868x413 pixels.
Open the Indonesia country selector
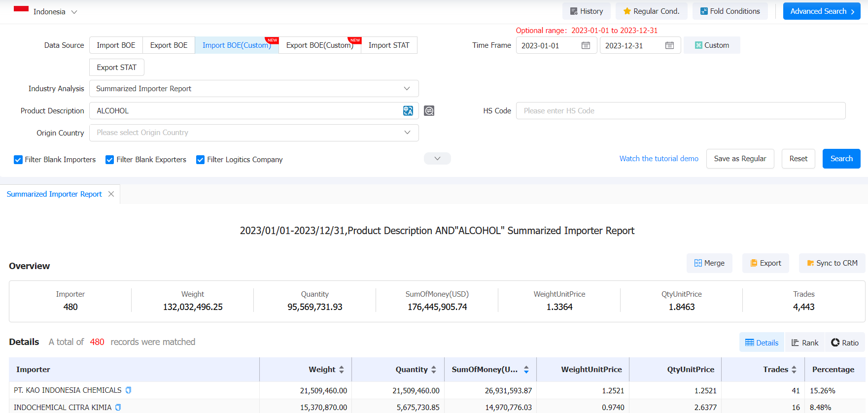49,11
